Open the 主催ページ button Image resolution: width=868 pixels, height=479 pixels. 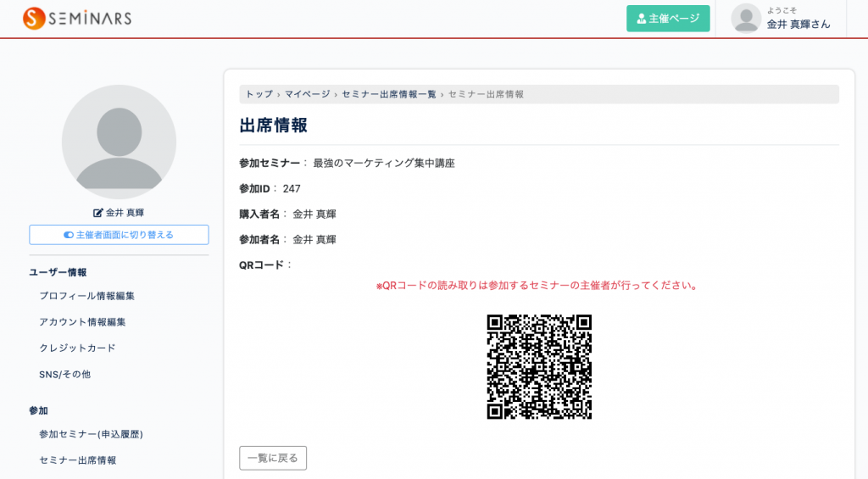click(668, 19)
